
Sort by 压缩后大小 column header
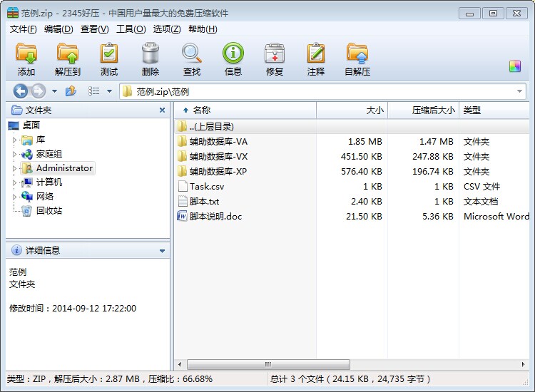[x=424, y=110]
